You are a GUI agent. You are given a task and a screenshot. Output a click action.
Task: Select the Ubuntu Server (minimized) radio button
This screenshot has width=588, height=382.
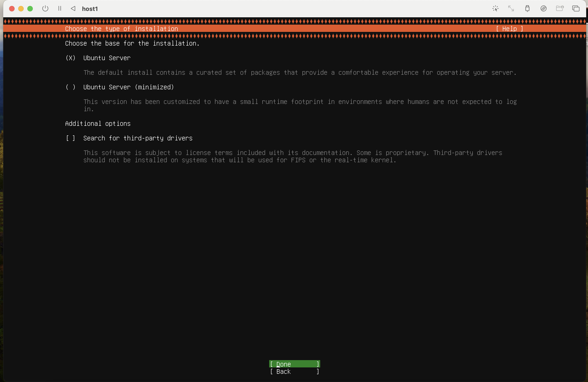coord(70,87)
